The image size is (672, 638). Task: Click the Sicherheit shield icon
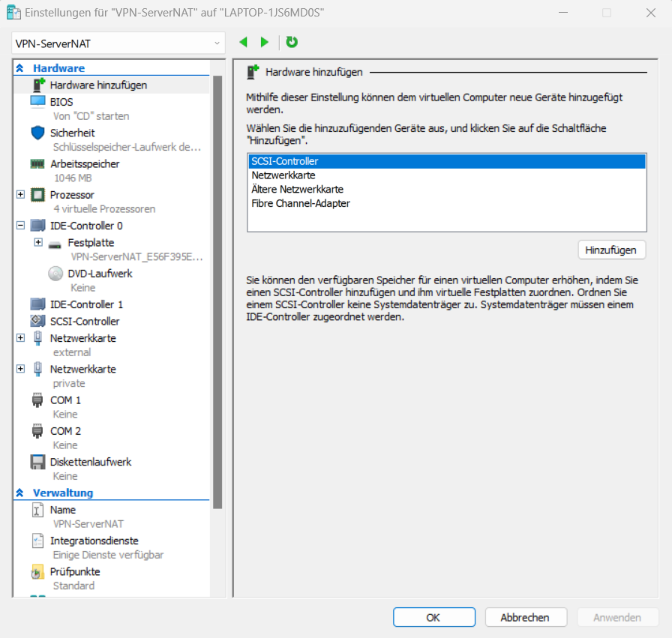click(37, 133)
